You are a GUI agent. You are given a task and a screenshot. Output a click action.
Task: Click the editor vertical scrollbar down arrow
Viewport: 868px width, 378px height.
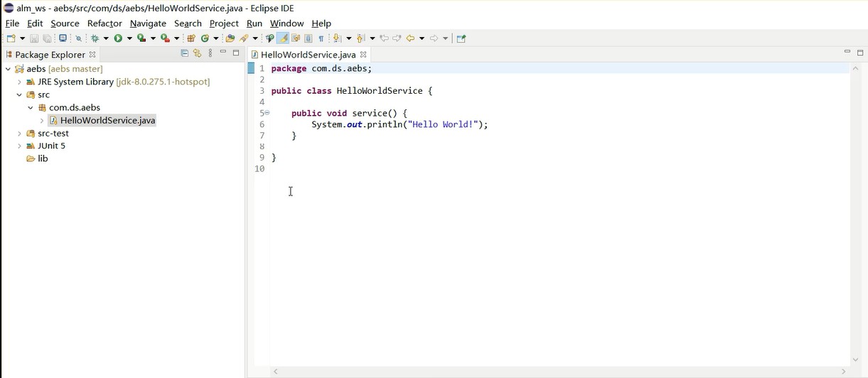coord(855,360)
